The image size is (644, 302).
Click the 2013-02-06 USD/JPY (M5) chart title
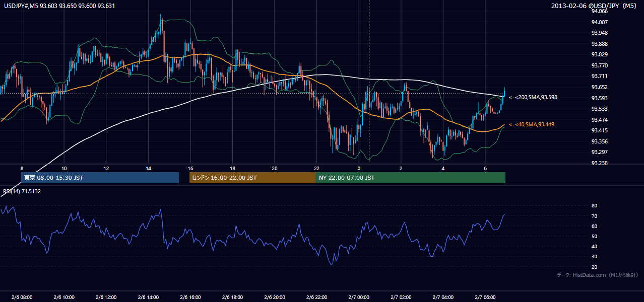tap(595, 6)
